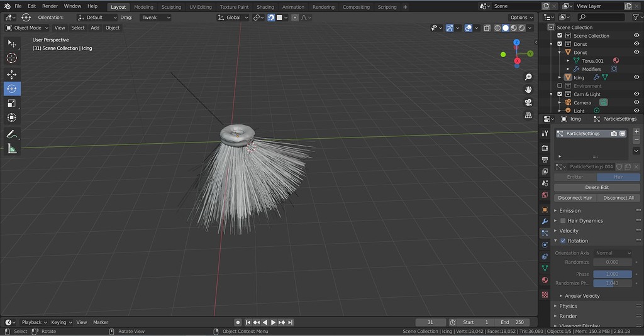This screenshot has height=336, width=644.
Task: Switch to wireframe viewport shading
Action: [497, 28]
